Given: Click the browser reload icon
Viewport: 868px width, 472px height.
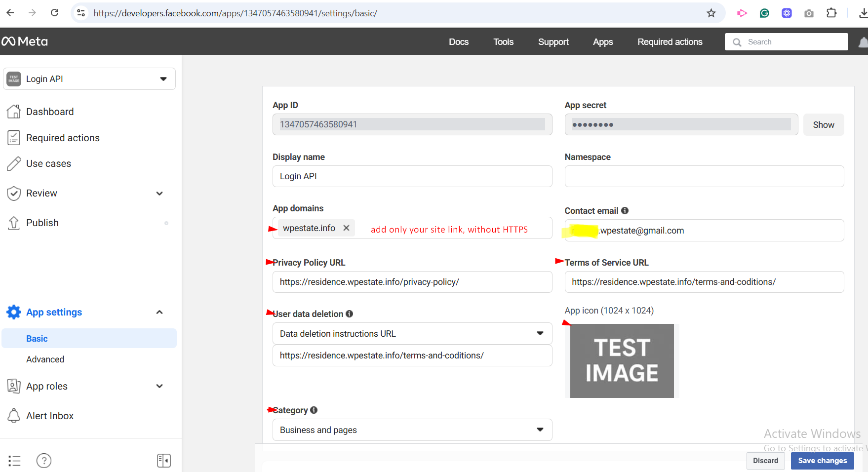Looking at the screenshot, I should pyautogui.click(x=55, y=13).
